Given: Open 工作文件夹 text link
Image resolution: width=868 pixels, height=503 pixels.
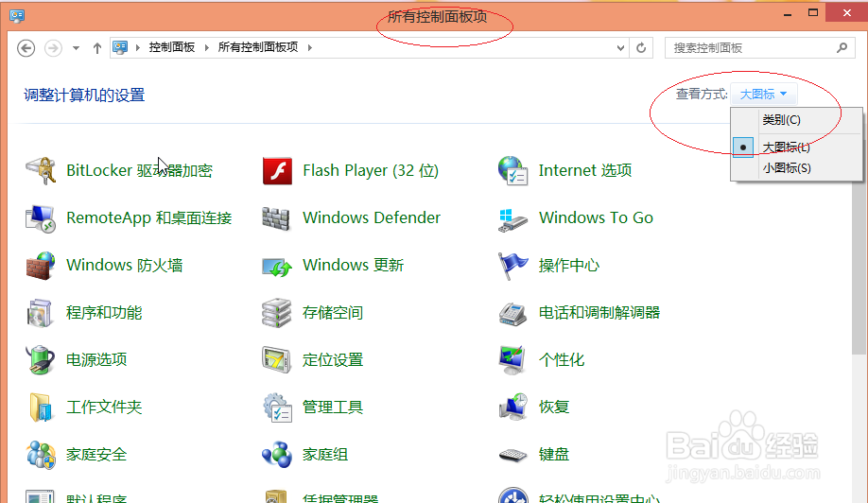Looking at the screenshot, I should point(104,408).
